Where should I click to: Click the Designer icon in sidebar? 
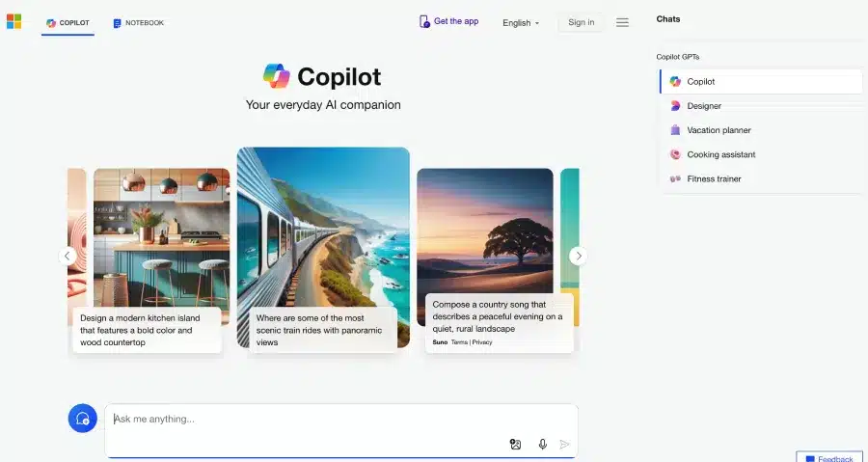[675, 106]
